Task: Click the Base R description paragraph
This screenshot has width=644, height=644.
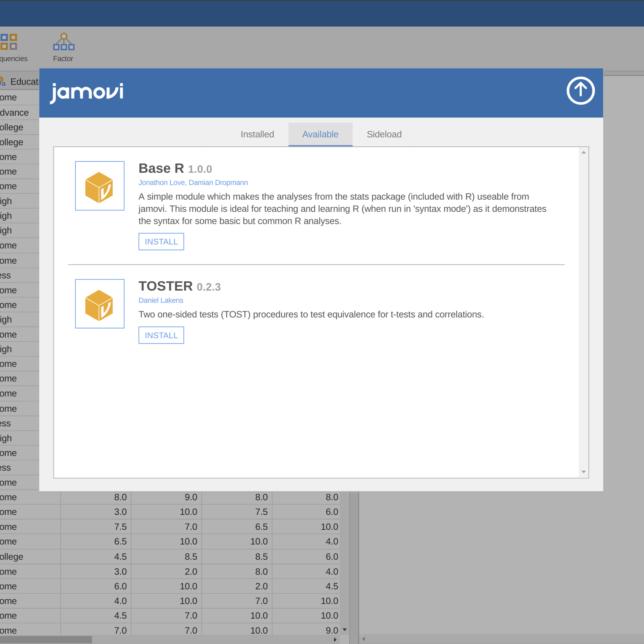Action: tap(343, 209)
